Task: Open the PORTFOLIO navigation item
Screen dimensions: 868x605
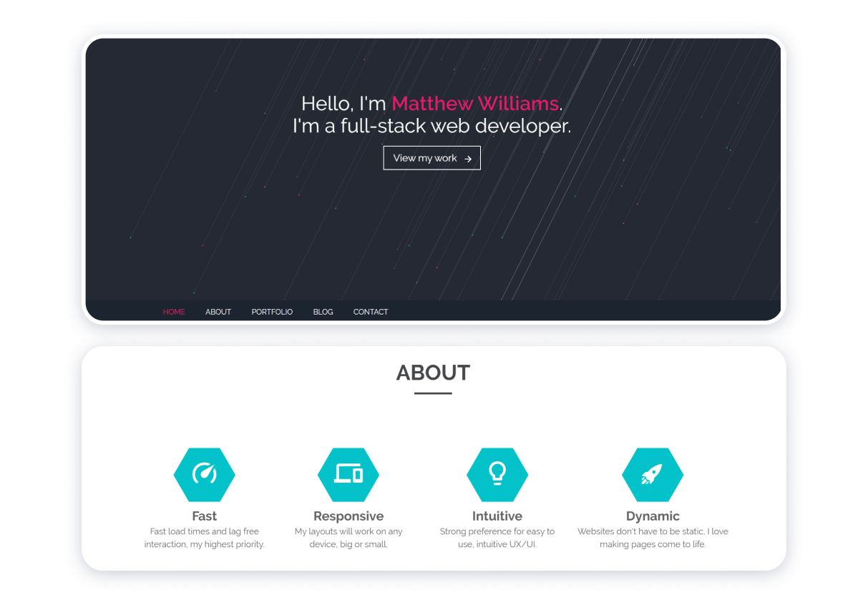Action: 272,312
